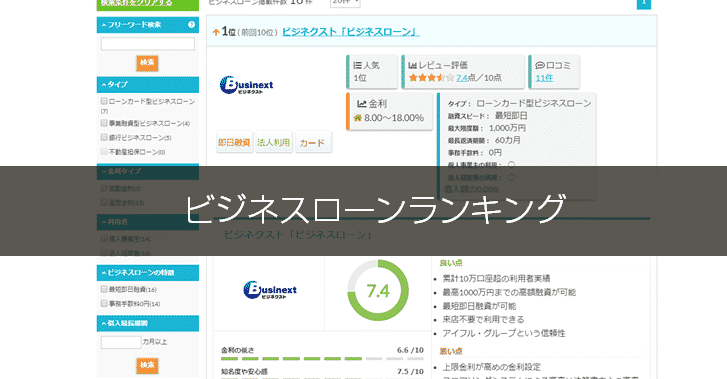Click the orange 検索 button under 借入最長期間
The image size is (727, 379).
click(147, 366)
